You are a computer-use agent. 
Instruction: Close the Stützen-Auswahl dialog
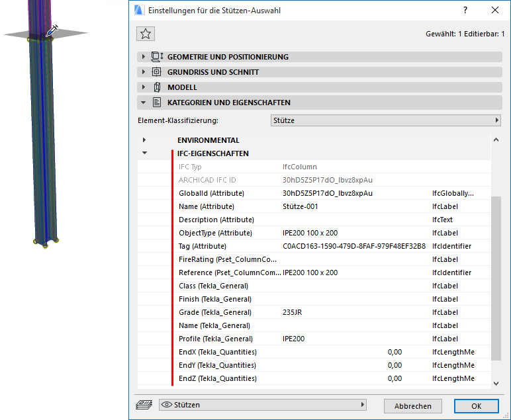495,10
